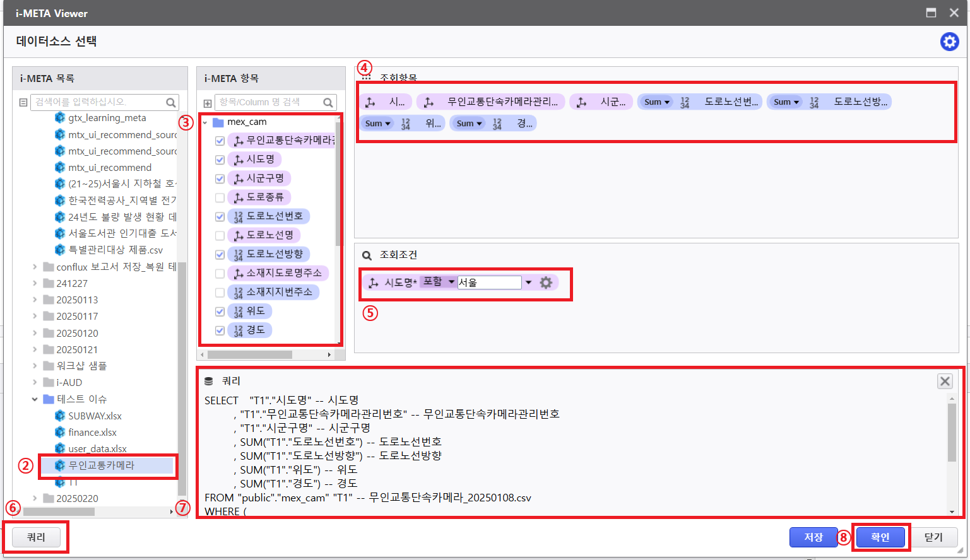Select the SUBWAY.xlsx meta file icon
This screenshot has width=970, height=560.
click(60, 416)
